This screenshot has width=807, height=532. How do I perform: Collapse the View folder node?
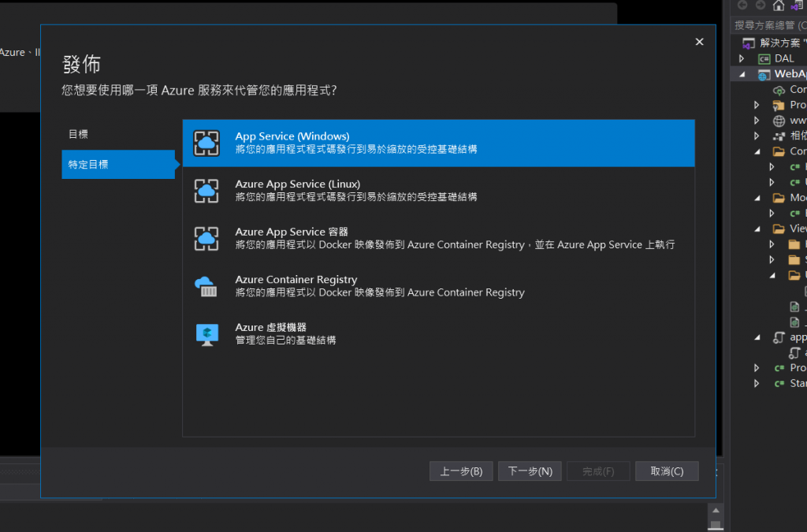point(757,229)
